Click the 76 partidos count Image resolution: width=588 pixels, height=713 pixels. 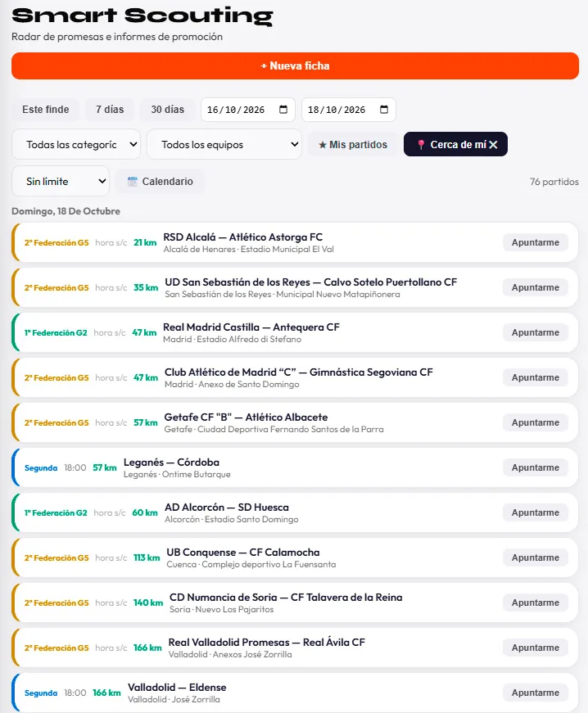554,182
